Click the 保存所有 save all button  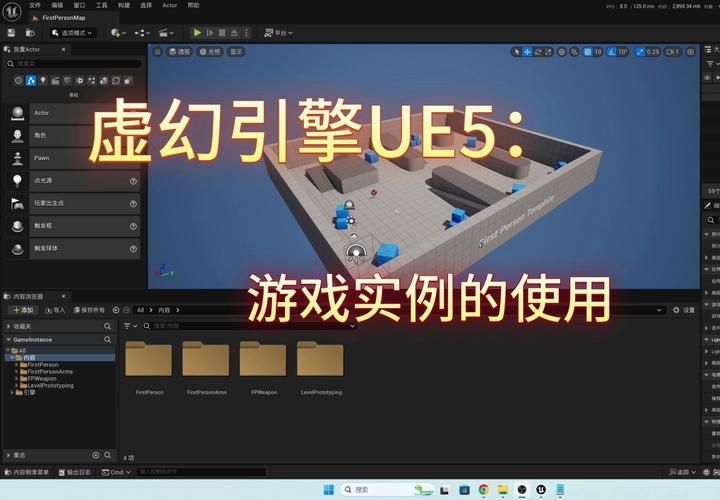[90, 310]
